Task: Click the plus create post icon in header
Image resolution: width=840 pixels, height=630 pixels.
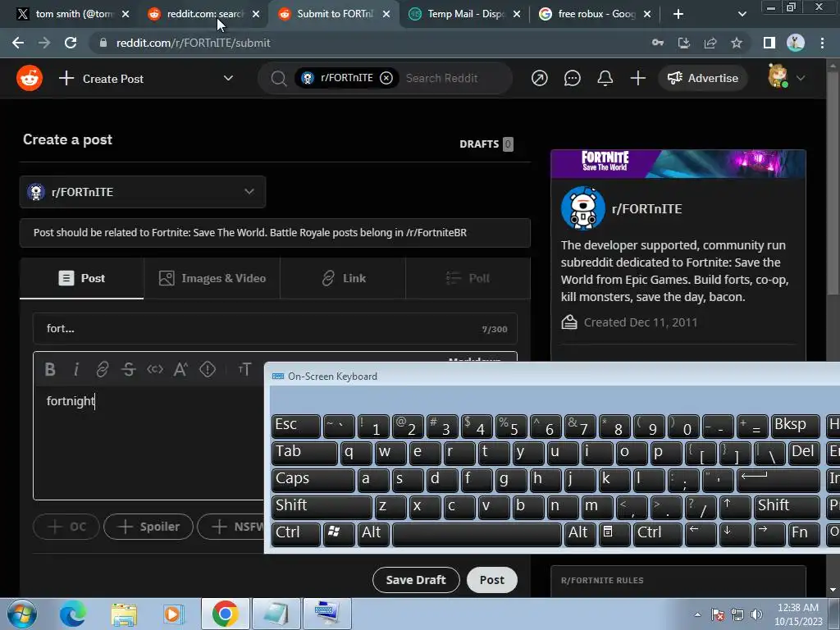Action: pyautogui.click(x=637, y=78)
